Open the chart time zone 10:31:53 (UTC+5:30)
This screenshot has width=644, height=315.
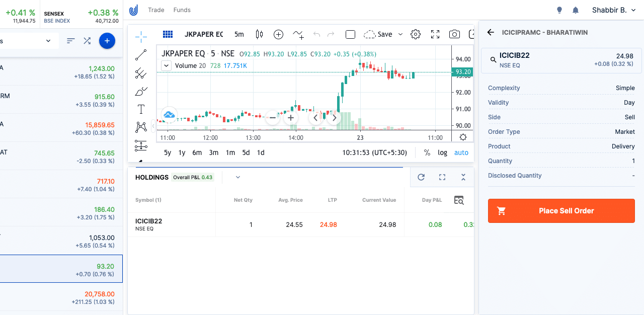374,152
